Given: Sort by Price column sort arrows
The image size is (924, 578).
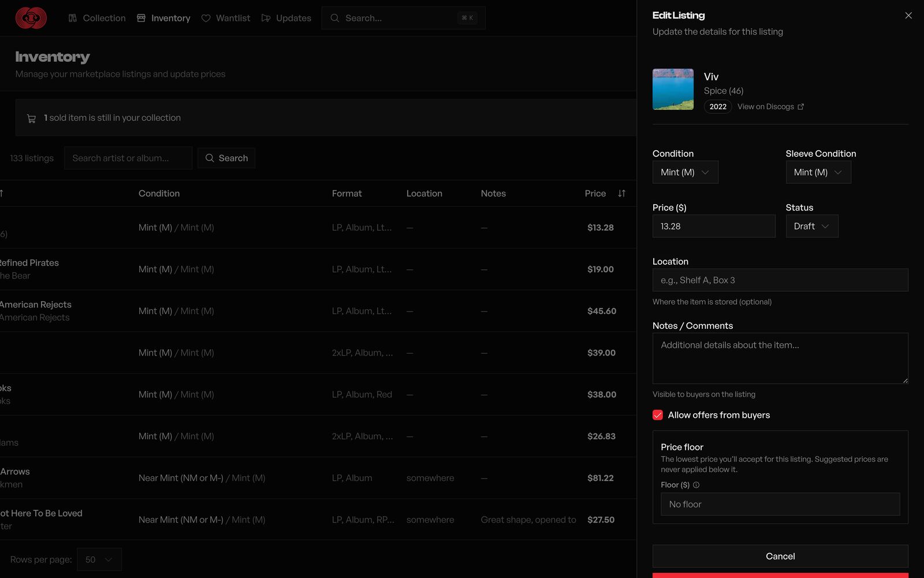Looking at the screenshot, I should point(621,193).
